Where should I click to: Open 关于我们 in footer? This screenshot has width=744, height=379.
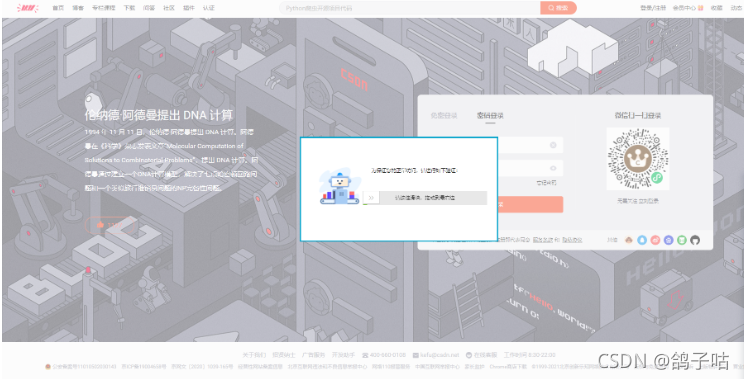pyautogui.click(x=254, y=355)
